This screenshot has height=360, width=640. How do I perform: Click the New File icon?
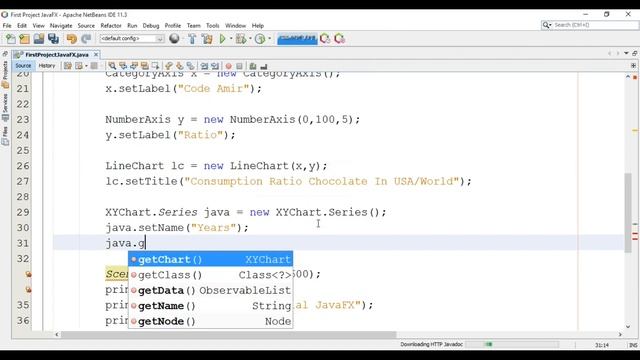(x=11, y=39)
